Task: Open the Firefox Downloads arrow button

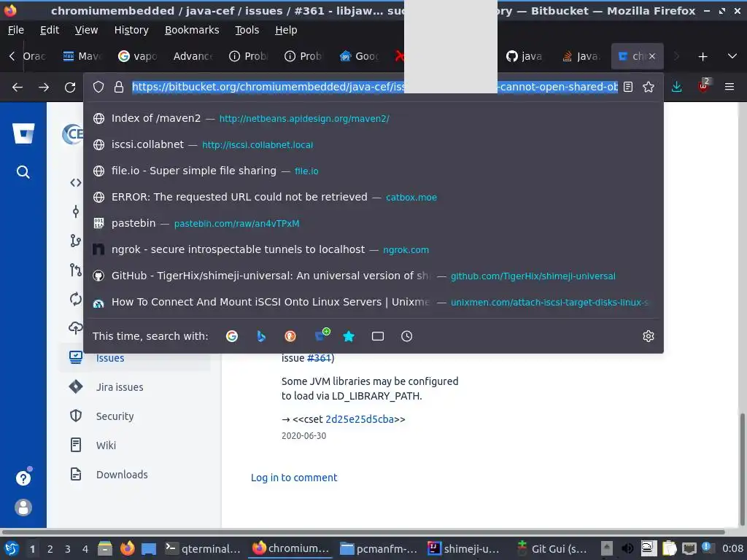Action: click(676, 87)
